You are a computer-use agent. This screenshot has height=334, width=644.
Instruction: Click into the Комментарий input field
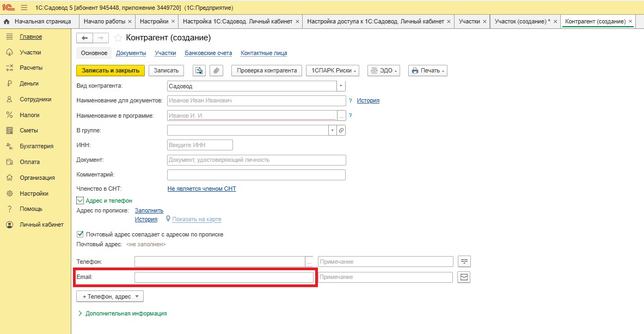pos(256,175)
